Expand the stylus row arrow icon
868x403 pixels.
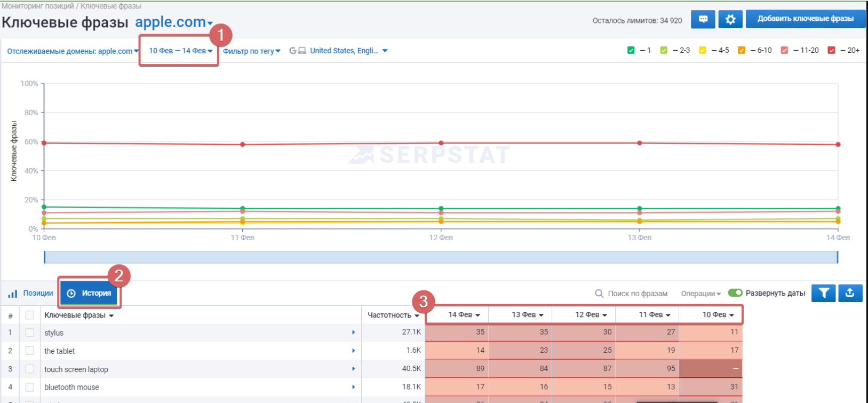point(353,333)
